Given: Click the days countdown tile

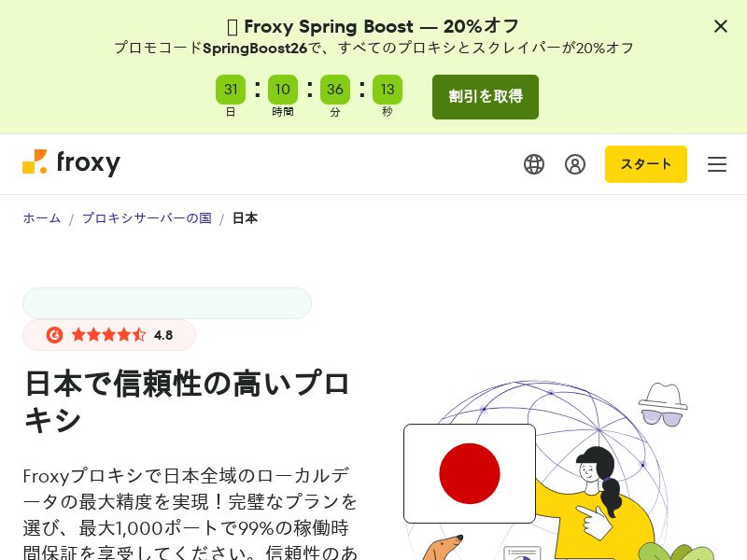Looking at the screenshot, I should point(231,89).
